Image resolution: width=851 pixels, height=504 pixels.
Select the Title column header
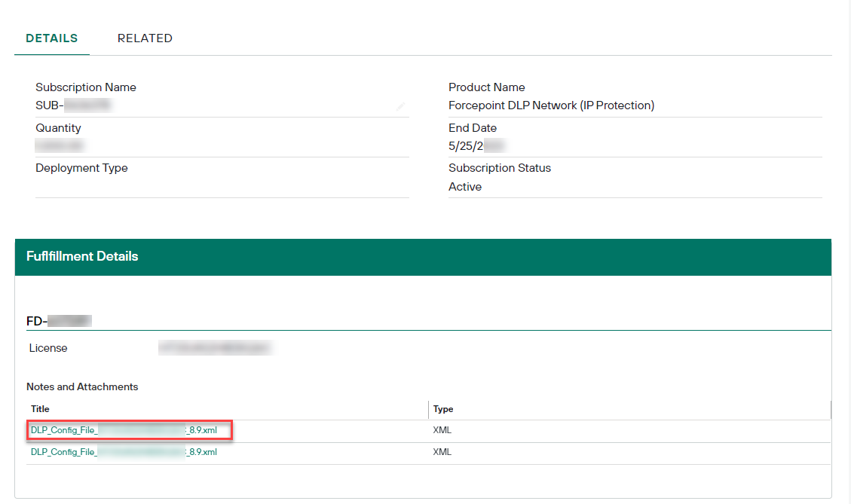[39, 408]
